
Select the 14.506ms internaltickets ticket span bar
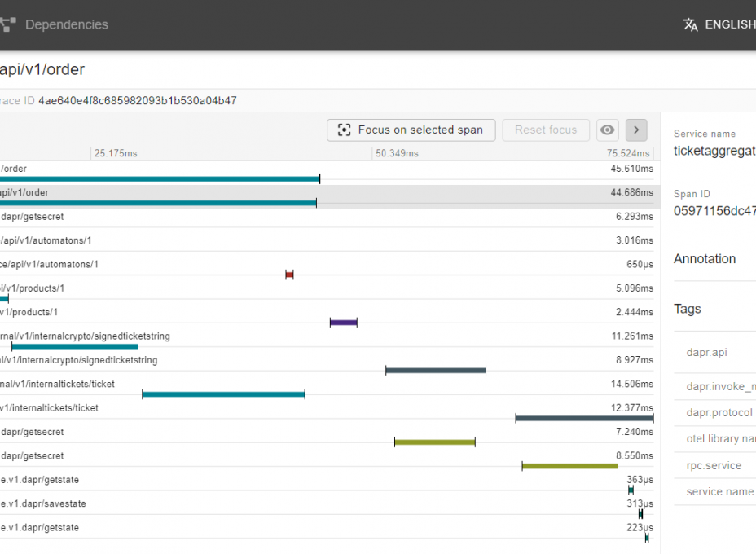click(x=223, y=394)
